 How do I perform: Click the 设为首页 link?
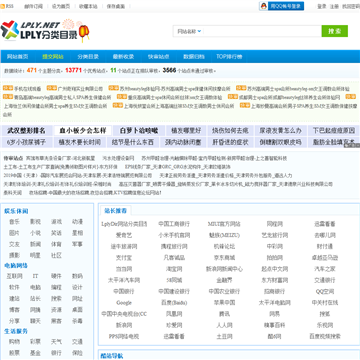pyautogui.click(x=61, y=6)
